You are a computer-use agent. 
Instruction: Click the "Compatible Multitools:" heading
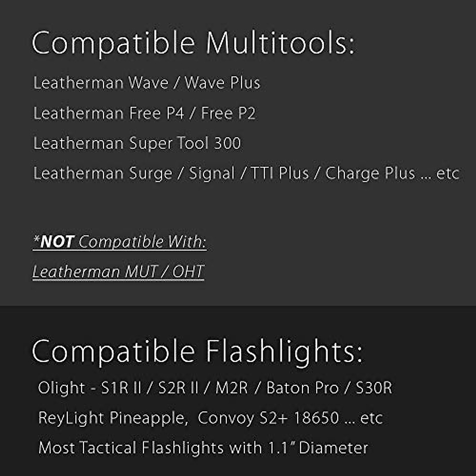pyautogui.click(x=193, y=43)
